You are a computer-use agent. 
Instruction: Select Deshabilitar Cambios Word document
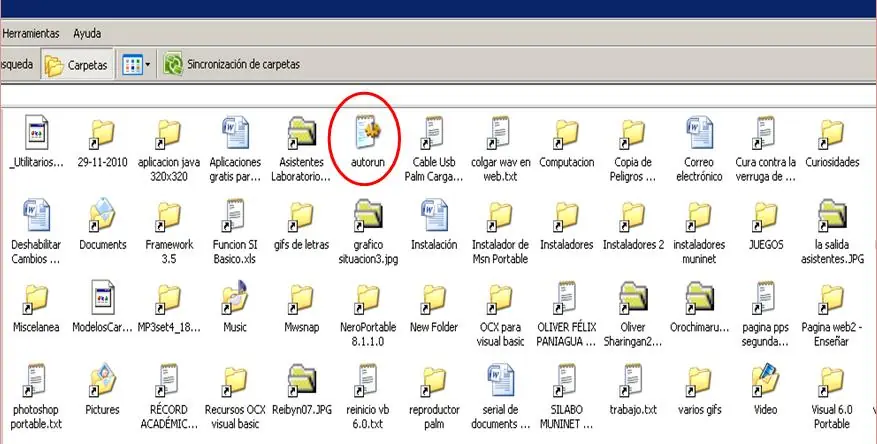[37, 215]
